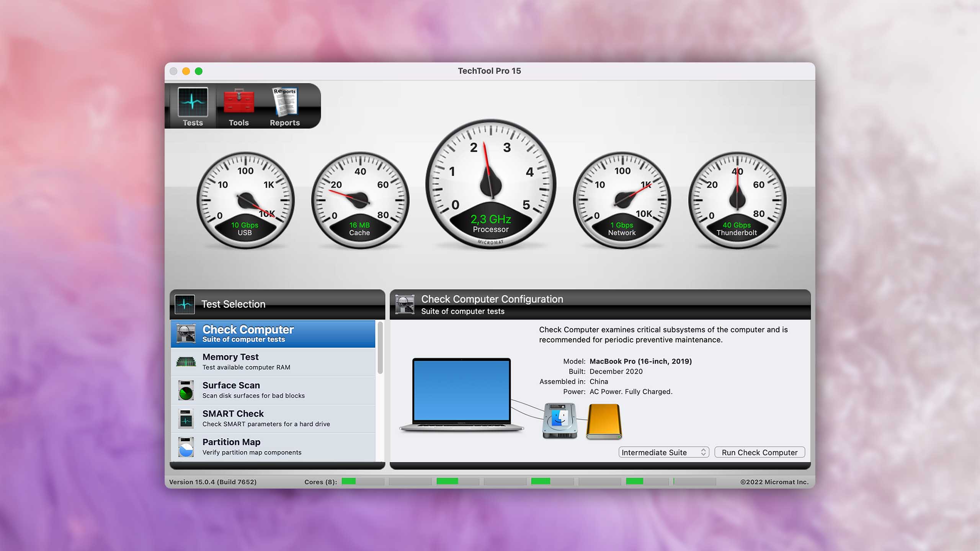Click the 16 MB Cache gauge
Screen dimensions: 980x551
coord(360,200)
